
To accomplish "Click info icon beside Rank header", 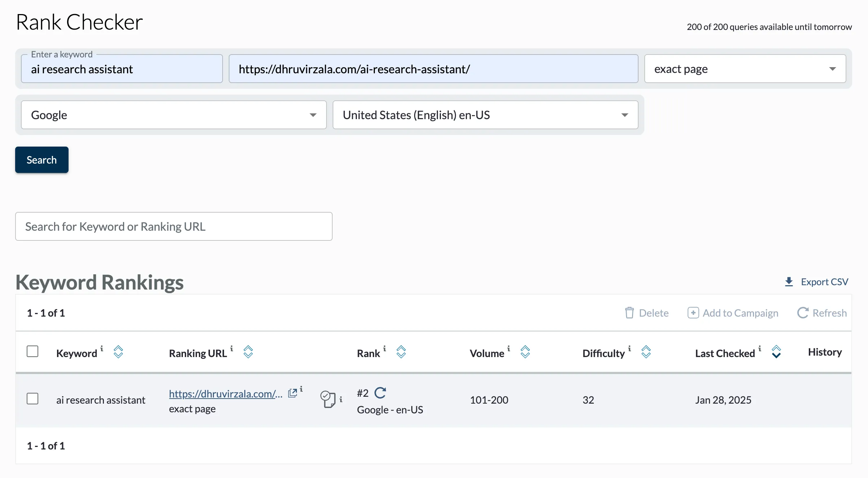I will click(385, 349).
